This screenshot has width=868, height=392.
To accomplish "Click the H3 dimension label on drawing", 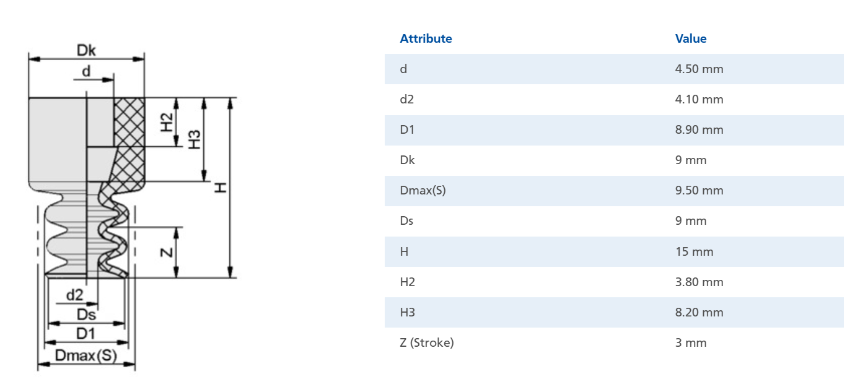I will (195, 139).
